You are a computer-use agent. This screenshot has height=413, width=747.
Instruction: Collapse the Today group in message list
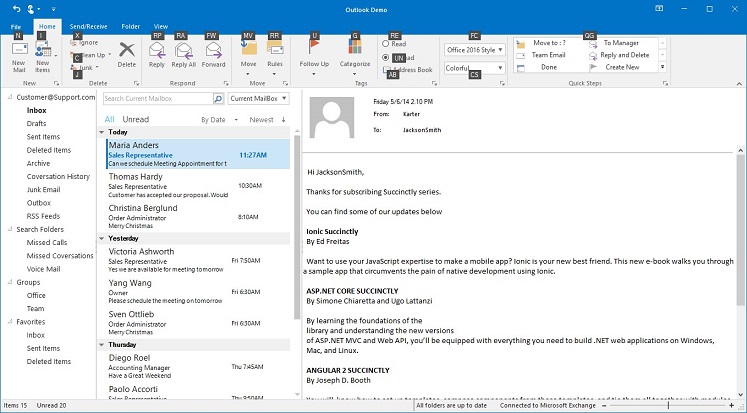pos(101,132)
